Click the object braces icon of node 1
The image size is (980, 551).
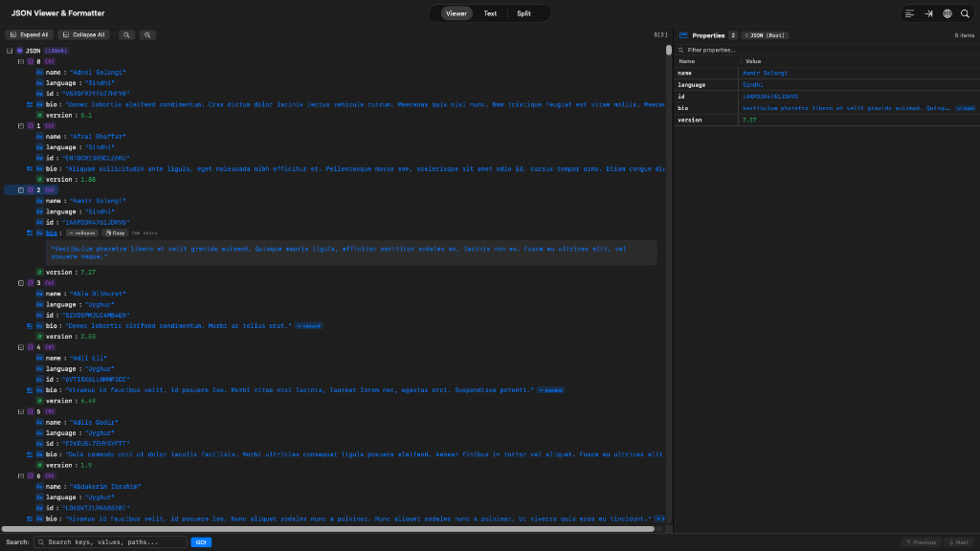(30, 125)
